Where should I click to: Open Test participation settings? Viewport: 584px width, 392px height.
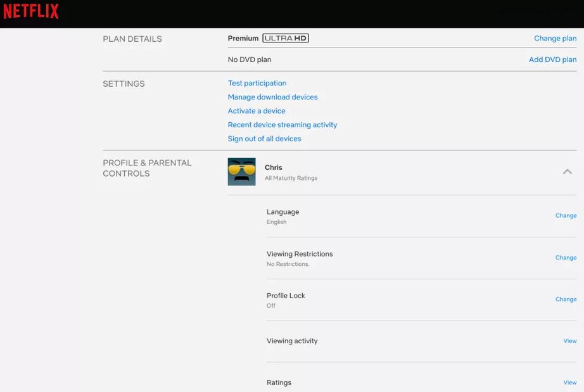point(257,83)
